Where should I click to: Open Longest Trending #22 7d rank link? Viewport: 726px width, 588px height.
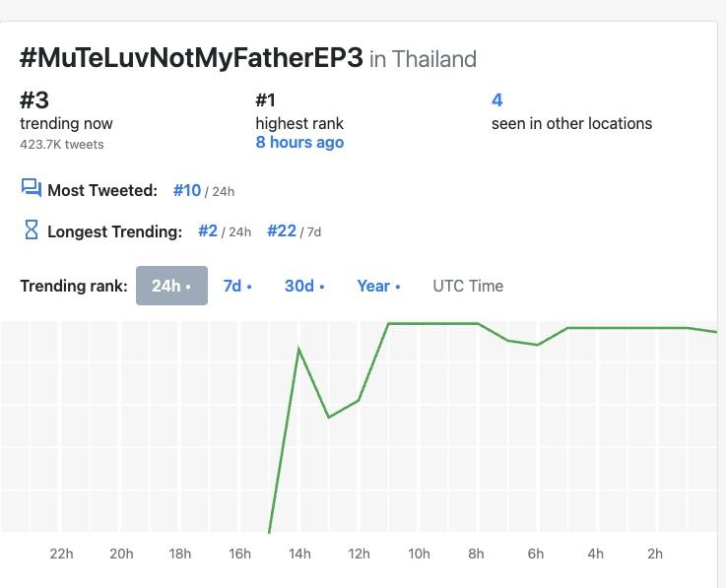282,230
